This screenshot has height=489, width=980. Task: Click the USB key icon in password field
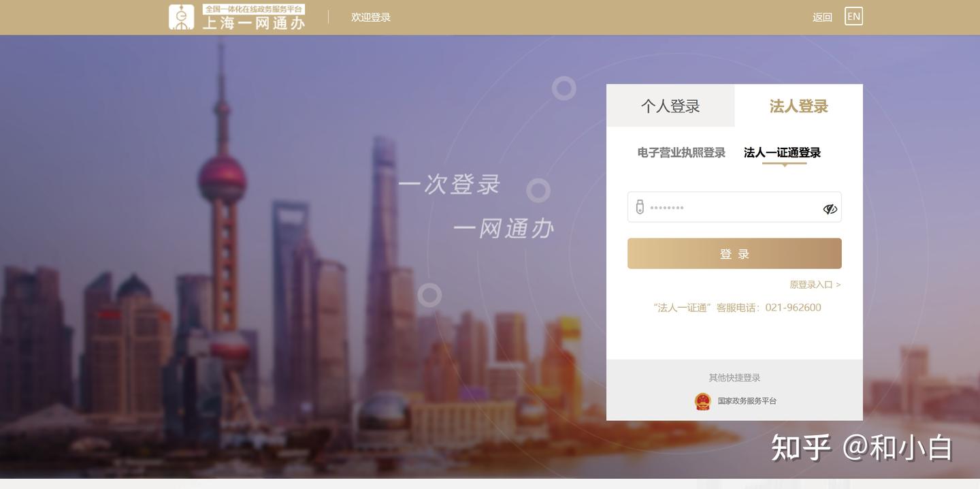(640, 207)
